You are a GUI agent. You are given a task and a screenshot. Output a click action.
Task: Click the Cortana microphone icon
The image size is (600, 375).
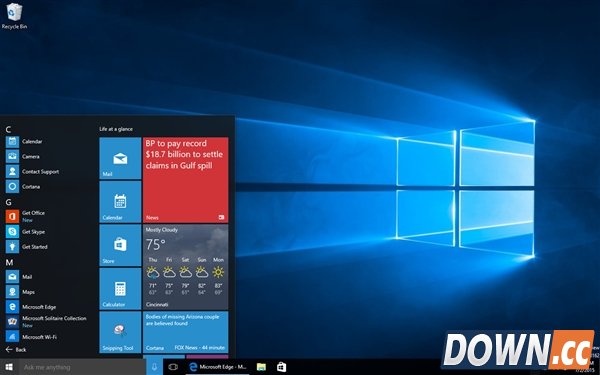click(x=155, y=367)
